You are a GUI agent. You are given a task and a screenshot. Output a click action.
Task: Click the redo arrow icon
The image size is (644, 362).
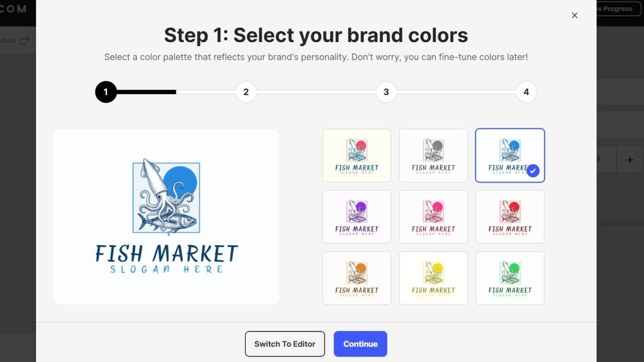25,40
